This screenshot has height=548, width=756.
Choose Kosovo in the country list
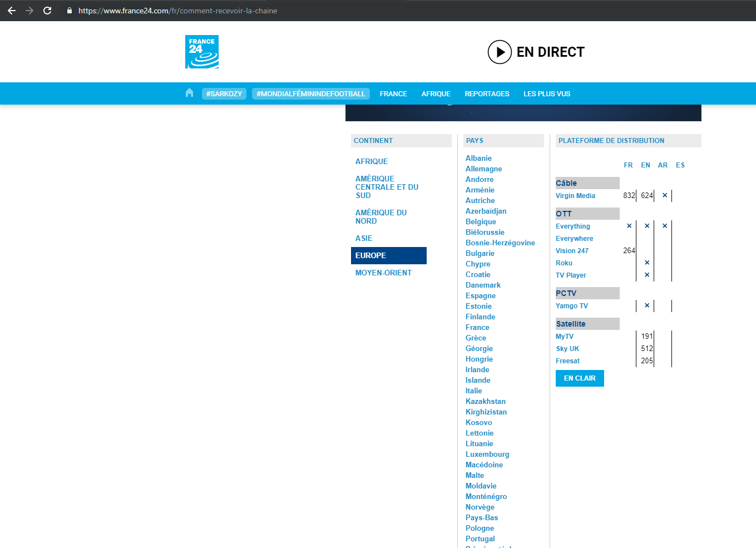click(x=478, y=422)
